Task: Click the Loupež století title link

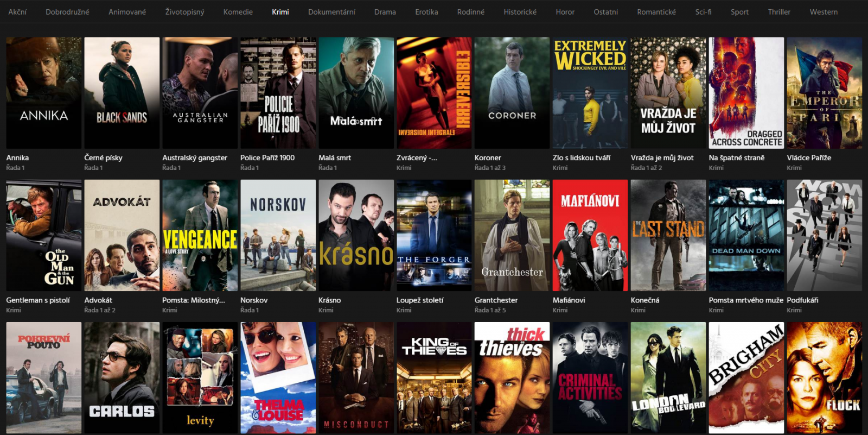Action: [x=420, y=300]
